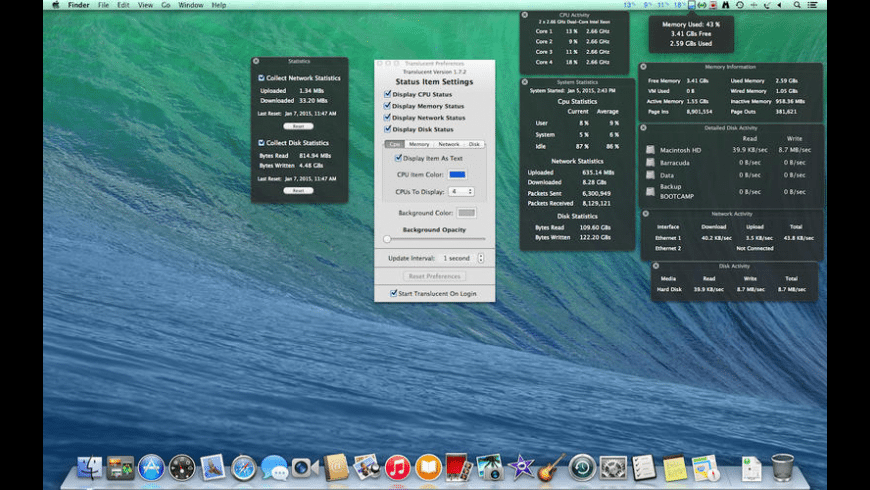Click the network status icon in menu bar
This screenshot has height=490, width=870.
click(x=702, y=4)
